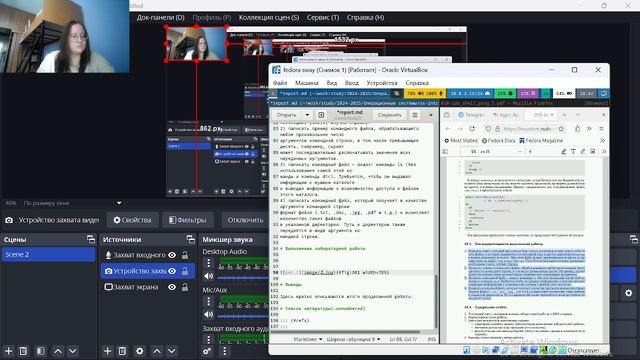640x360 pixels.
Task: Hide Захват экрана source via eye
Action: [x=172, y=287]
